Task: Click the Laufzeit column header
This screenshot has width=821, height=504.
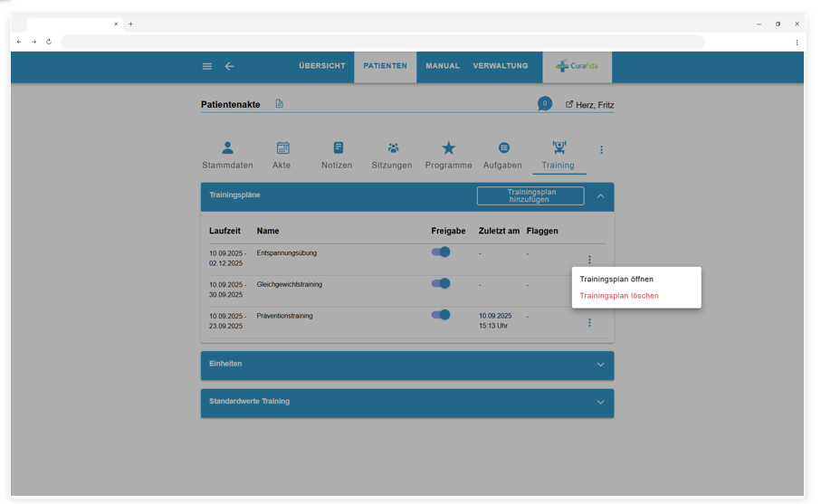Action: [x=224, y=231]
